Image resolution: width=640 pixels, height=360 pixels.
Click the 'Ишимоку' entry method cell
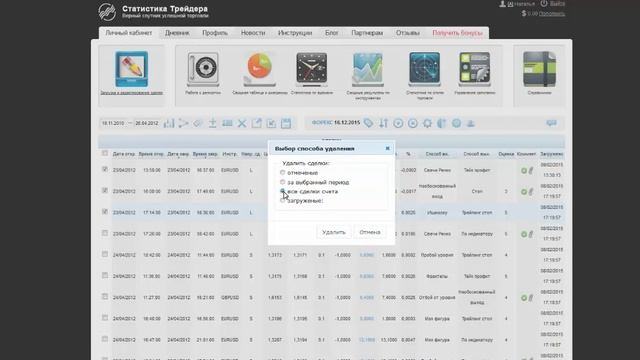click(x=437, y=213)
